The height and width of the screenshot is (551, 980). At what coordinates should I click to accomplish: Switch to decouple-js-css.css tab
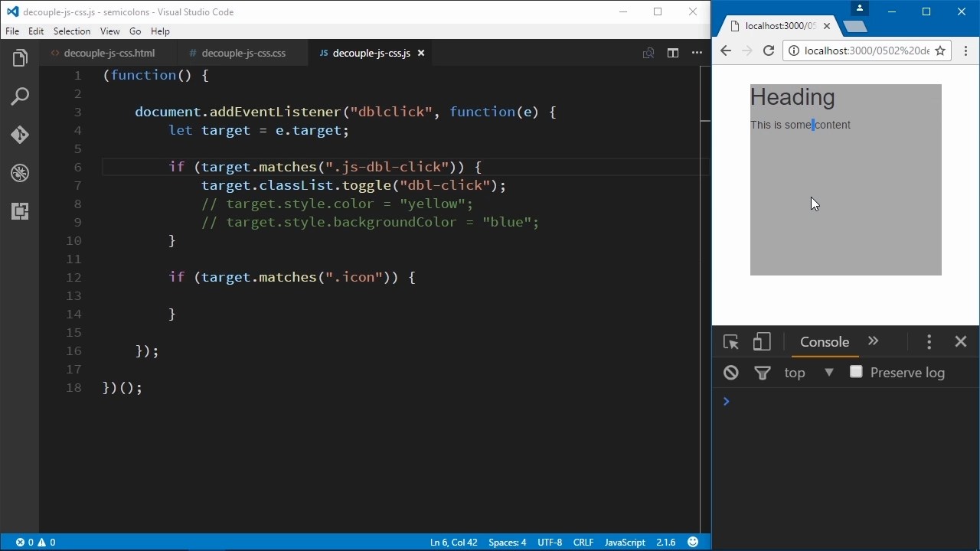(x=243, y=53)
